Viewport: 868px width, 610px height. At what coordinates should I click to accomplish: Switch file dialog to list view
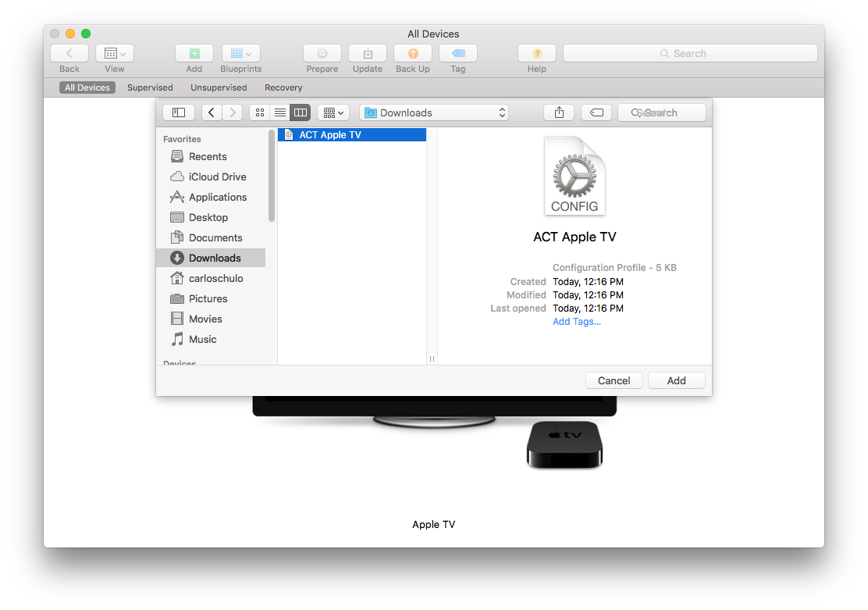tap(280, 112)
